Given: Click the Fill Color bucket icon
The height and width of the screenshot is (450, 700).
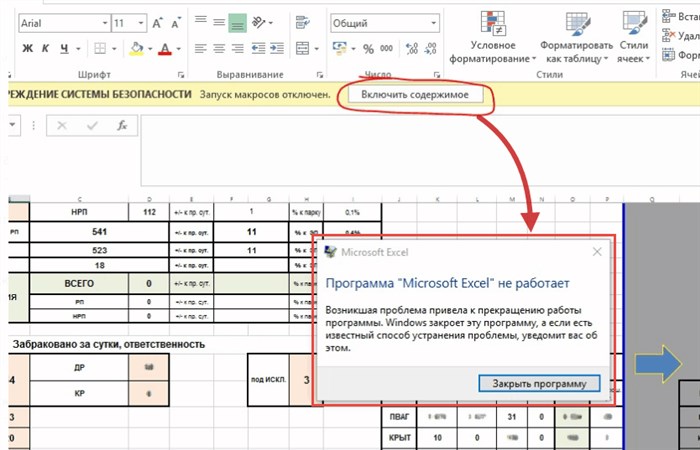Looking at the screenshot, I should [137, 48].
